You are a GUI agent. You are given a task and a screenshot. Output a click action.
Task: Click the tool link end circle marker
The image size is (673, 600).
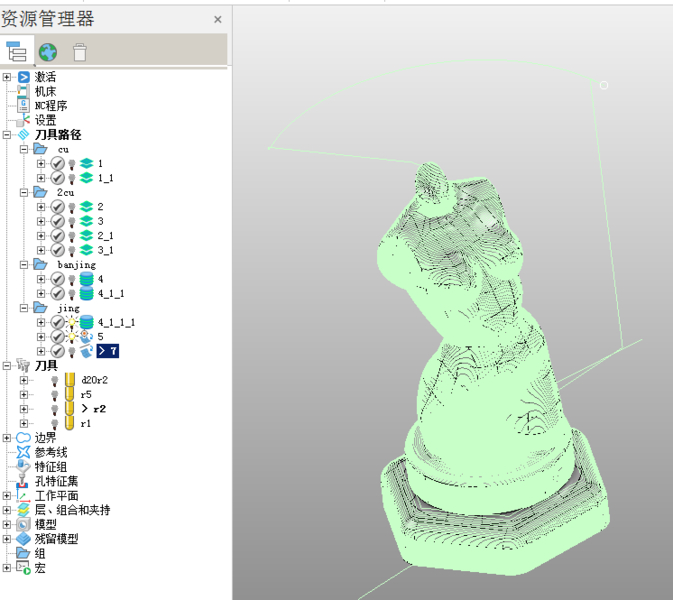pos(604,85)
